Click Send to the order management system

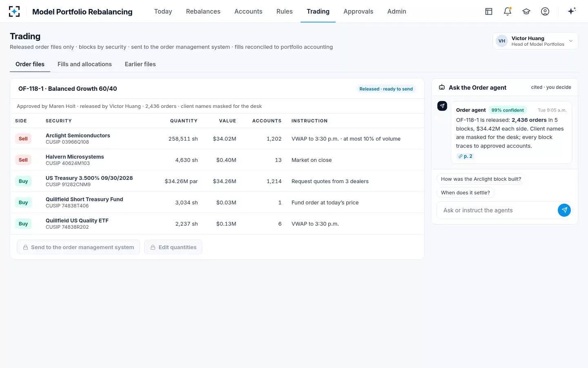(x=78, y=247)
